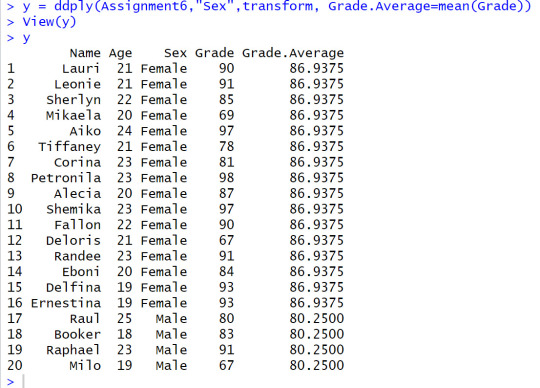Select the name Fallon
The width and height of the screenshot is (540, 388).
click(x=77, y=225)
